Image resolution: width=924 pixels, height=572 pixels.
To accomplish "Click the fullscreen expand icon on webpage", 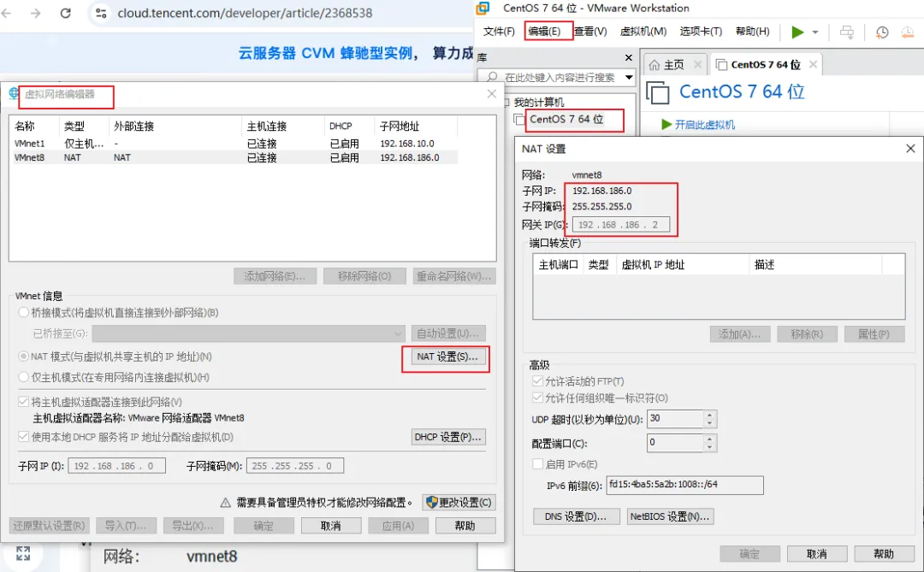I will coord(23,553).
